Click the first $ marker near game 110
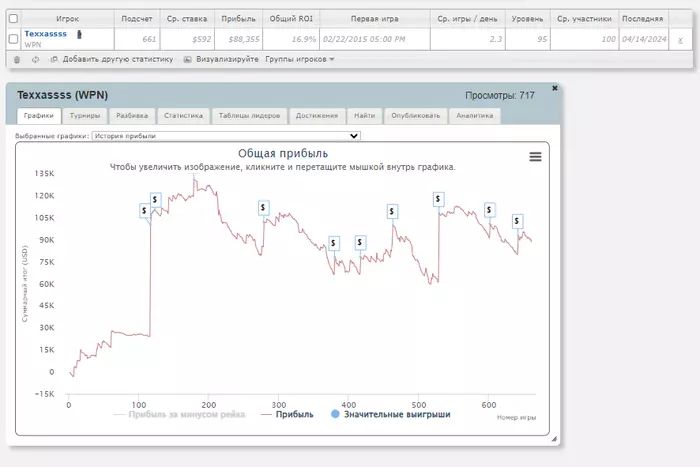Screen dimensions: 700x467 click(x=144, y=210)
